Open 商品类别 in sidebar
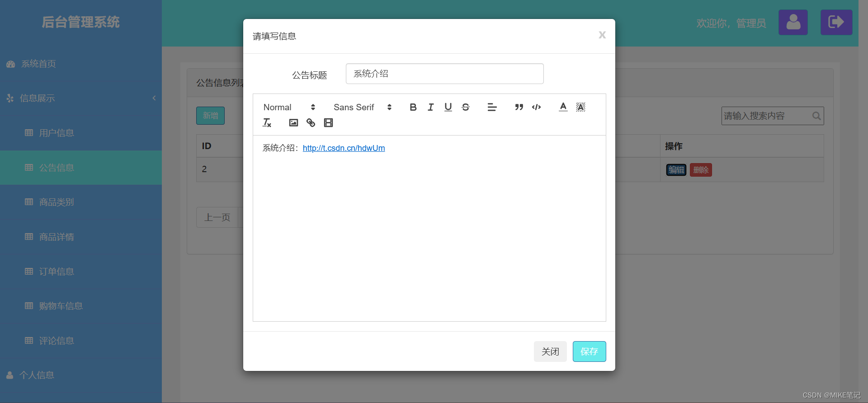 [81, 202]
